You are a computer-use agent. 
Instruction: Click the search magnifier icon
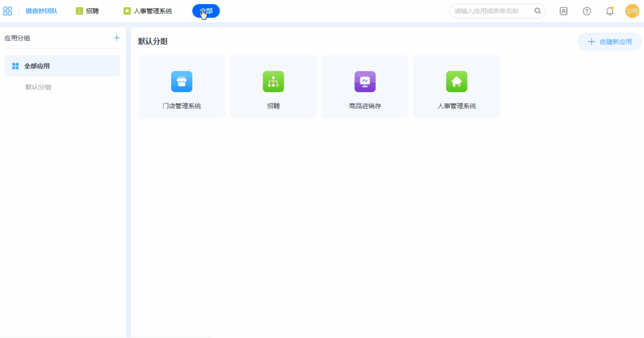(x=538, y=11)
